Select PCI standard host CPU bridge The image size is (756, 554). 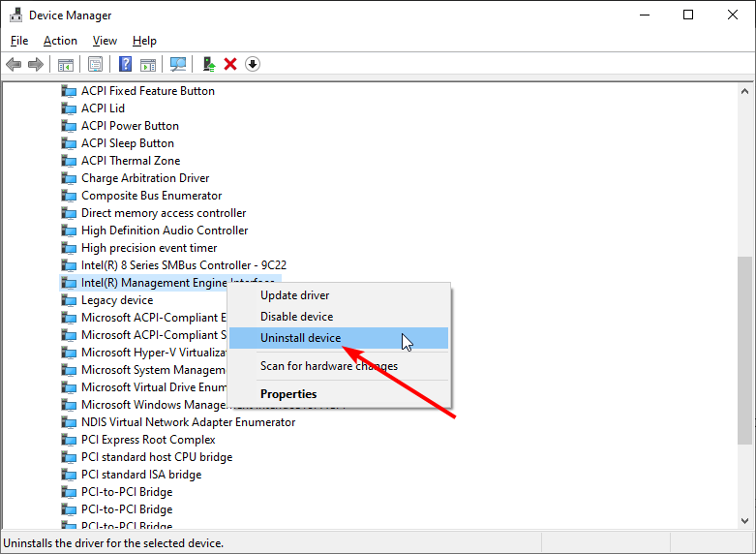click(157, 456)
